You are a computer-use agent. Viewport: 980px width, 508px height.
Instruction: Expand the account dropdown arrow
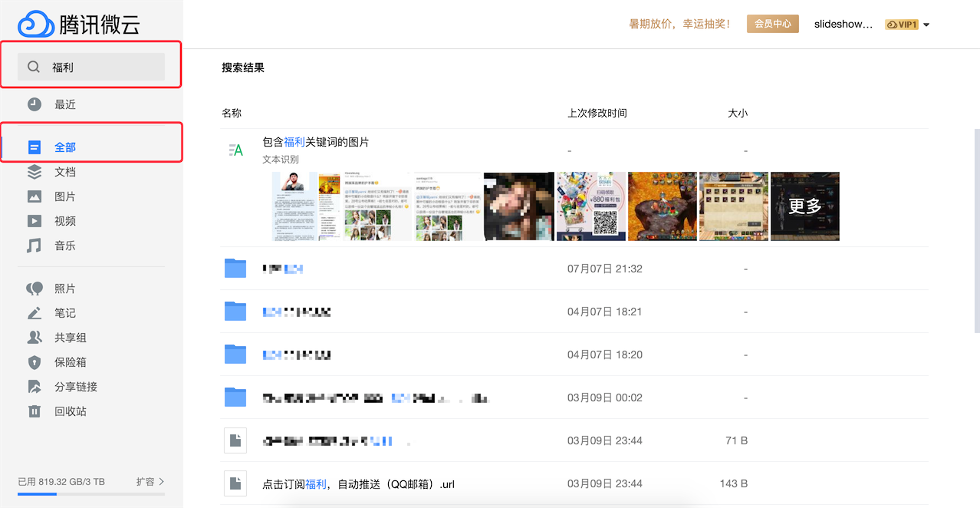coord(926,25)
